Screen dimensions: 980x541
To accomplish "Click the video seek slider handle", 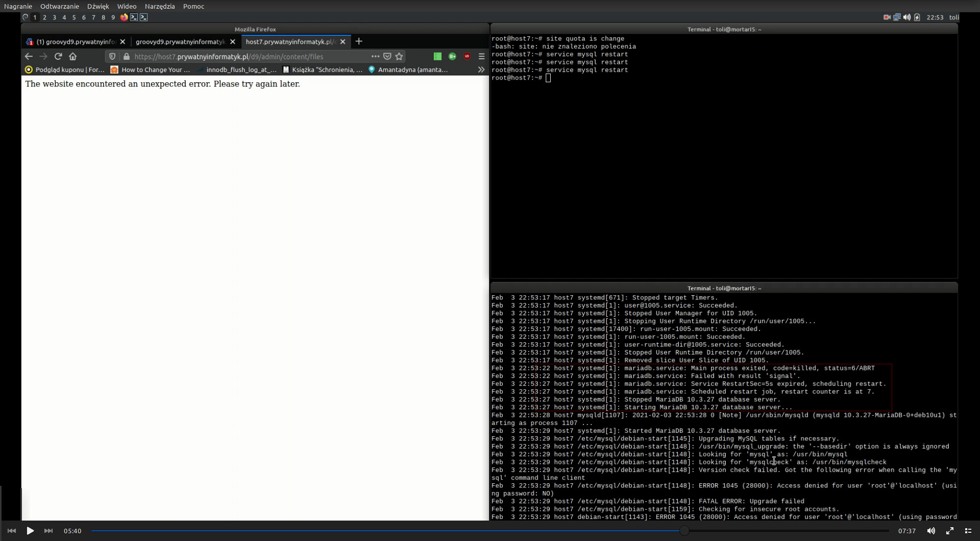I will tap(684, 531).
